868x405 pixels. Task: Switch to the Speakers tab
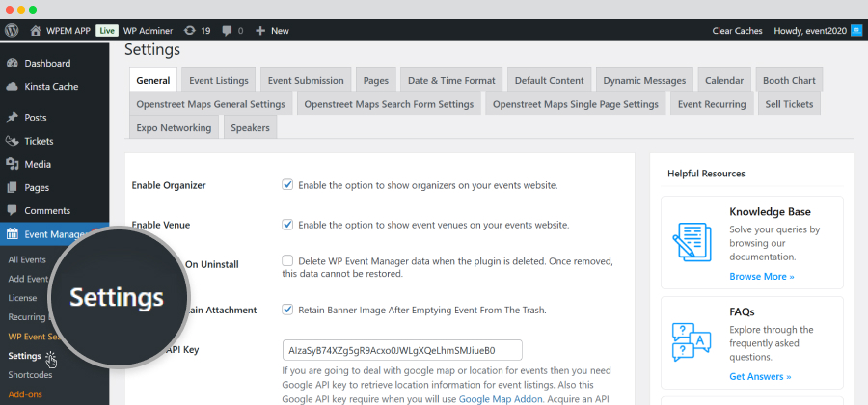250,128
